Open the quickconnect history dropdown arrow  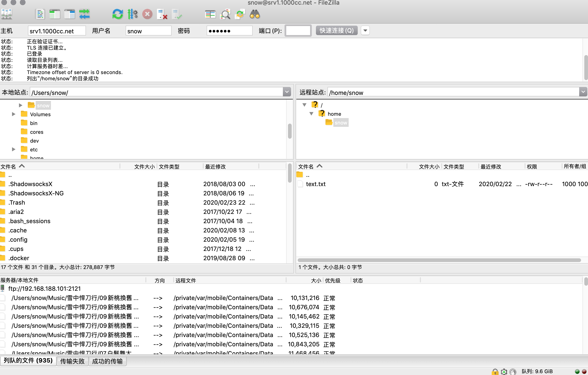pyautogui.click(x=365, y=31)
